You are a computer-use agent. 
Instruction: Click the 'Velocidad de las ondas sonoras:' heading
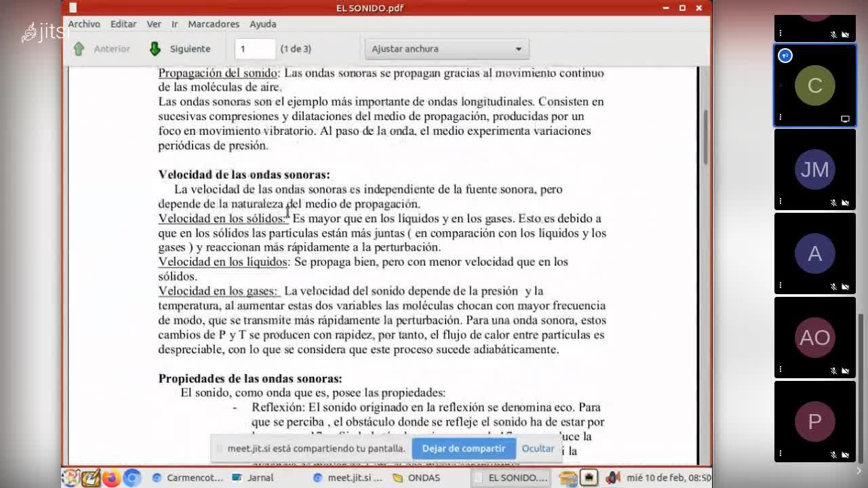[244, 174]
